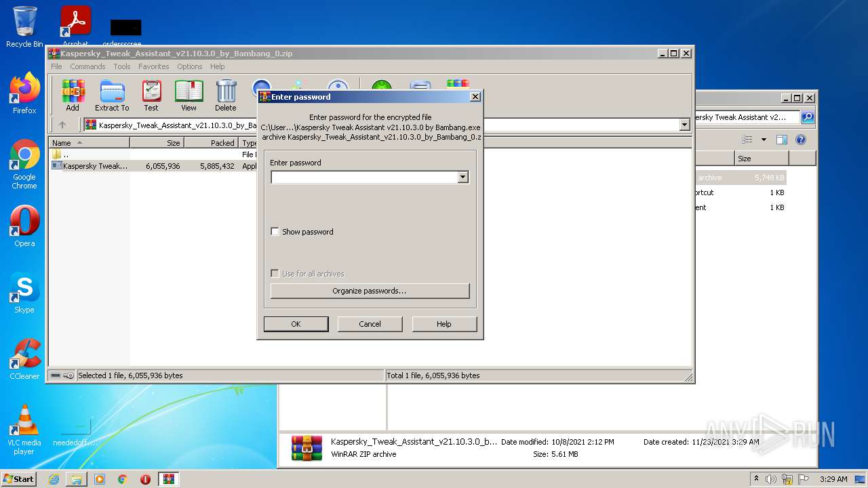Click 'Total 1 file, 6,055,936 bytes' status text
This screenshot has width=868, height=488.
pyautogui.click(x=433, y=375)
